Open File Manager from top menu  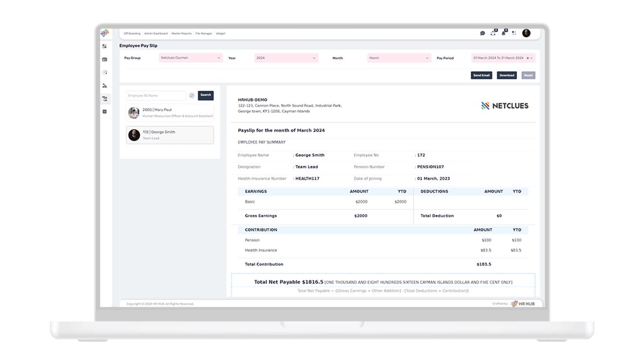(x=204, y=33)
